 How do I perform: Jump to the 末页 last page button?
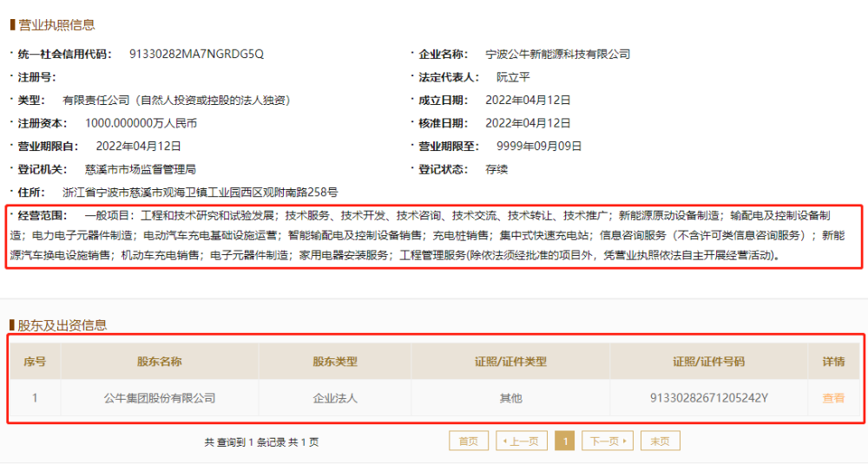point(660,441)
